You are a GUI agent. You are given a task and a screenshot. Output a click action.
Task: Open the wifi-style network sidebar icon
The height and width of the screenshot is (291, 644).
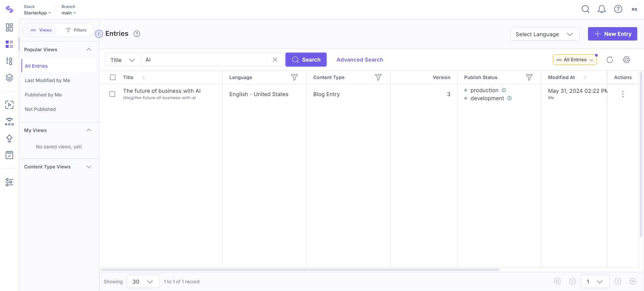9,122
